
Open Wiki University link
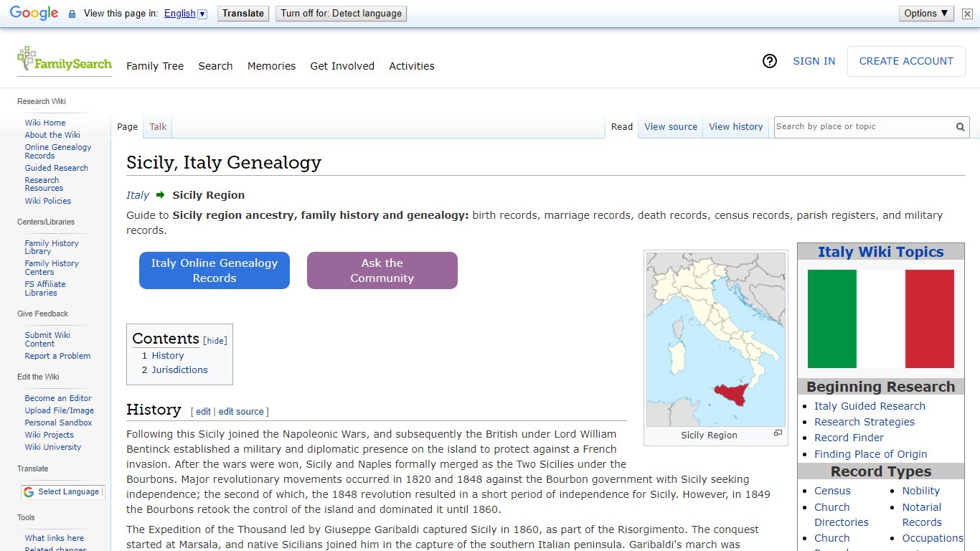click(53, 447)
